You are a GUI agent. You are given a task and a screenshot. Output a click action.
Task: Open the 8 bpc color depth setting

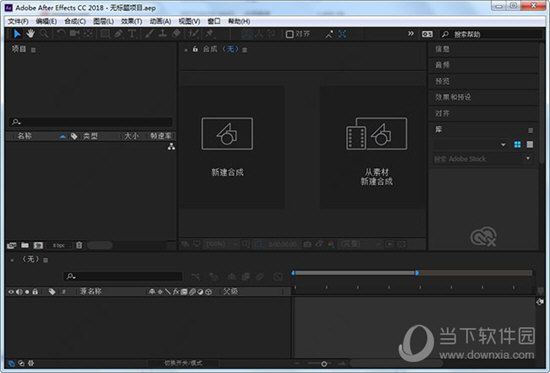[59, 245]
